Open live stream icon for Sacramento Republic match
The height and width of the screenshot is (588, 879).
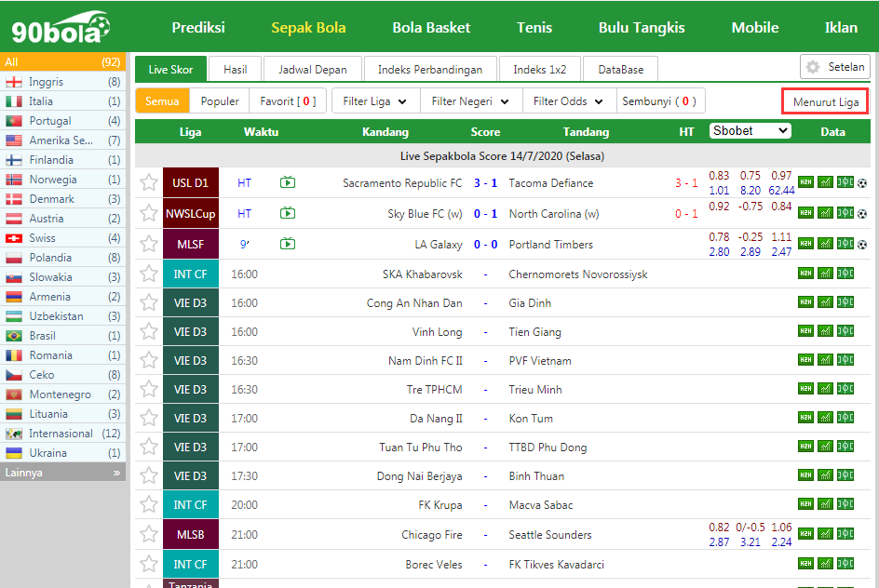pos(288,182)
